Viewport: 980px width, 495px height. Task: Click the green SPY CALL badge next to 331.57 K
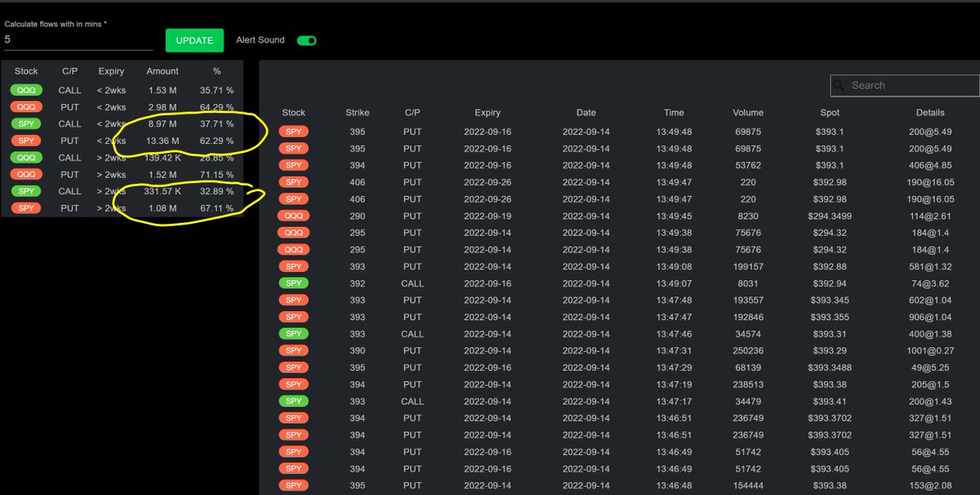25,191
